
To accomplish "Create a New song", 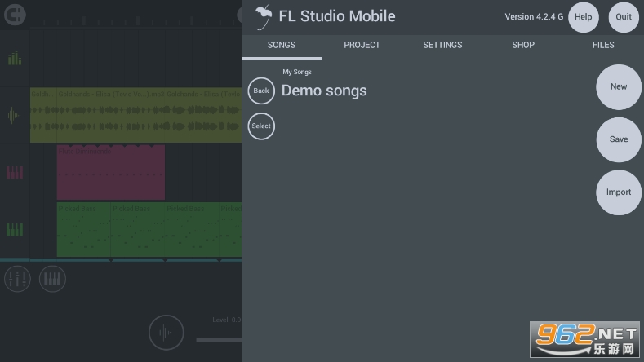I will pos(619,86).
